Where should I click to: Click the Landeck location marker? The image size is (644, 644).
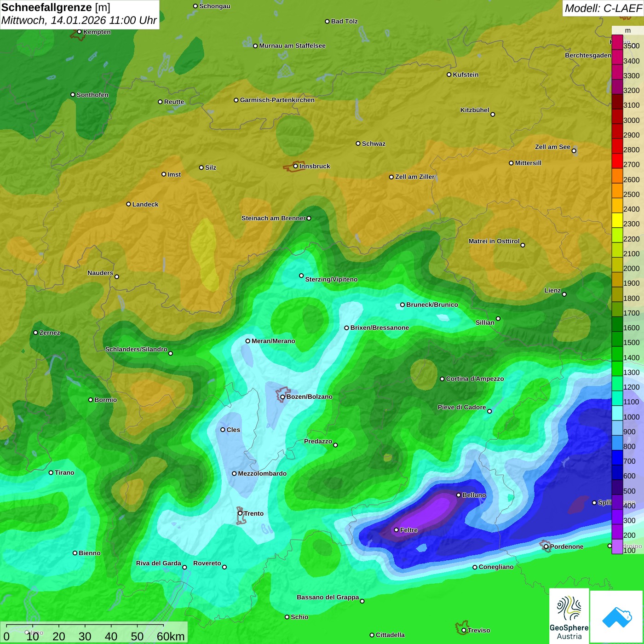(x=128, y=204)
